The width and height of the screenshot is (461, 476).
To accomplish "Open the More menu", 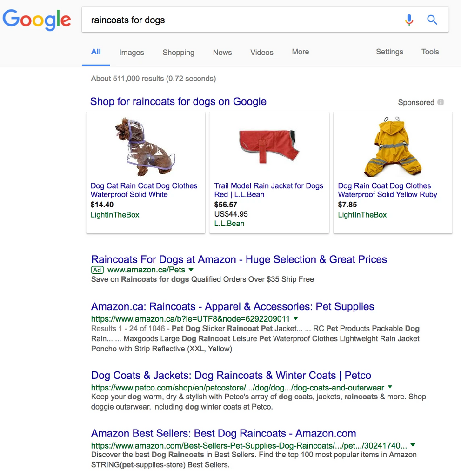I will (300, 52).
